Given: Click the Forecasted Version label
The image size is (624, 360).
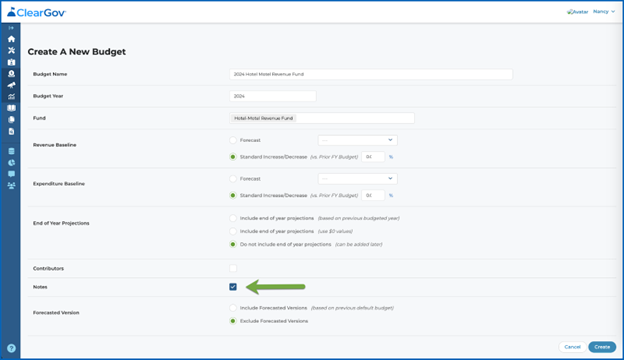Looking at the screenshot, I should pyautogui.click(x=56, y=313).
